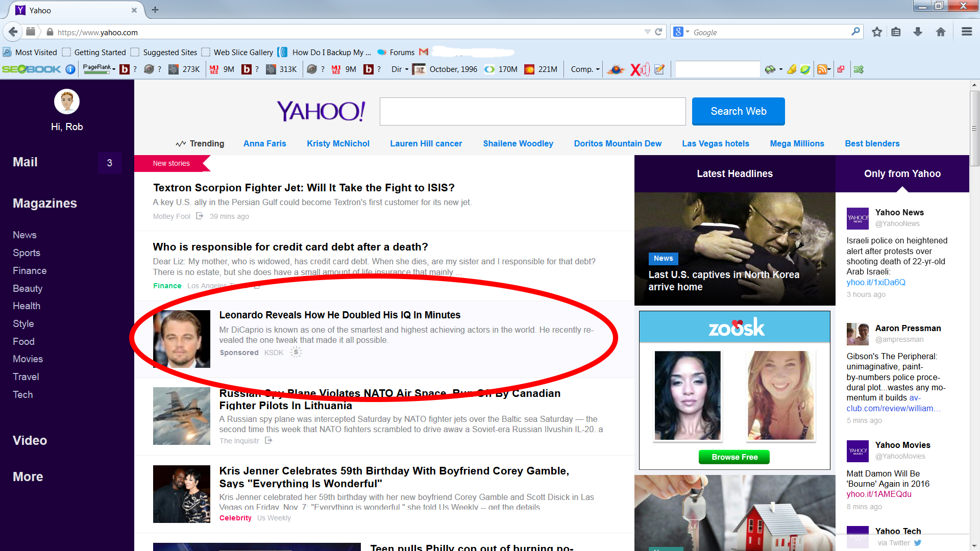Click the Search Web button
Viewport: 980px width, 551px height.
click(x=738, y=111)
